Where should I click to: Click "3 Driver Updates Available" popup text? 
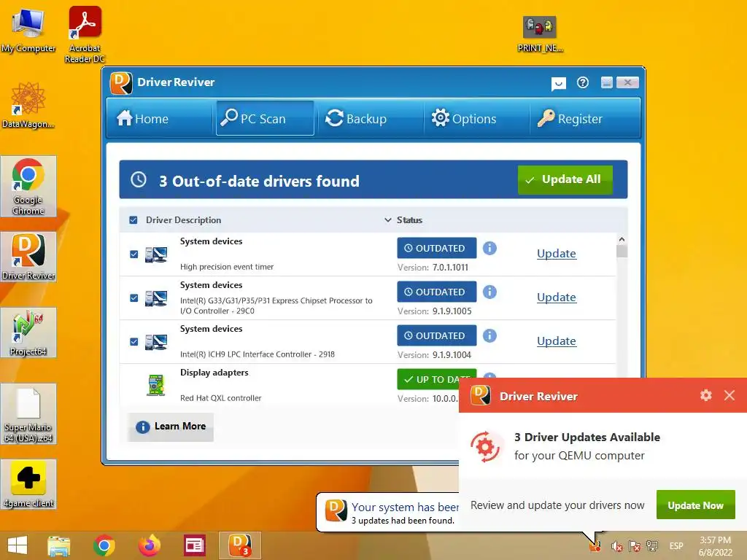tap(587, 437)
